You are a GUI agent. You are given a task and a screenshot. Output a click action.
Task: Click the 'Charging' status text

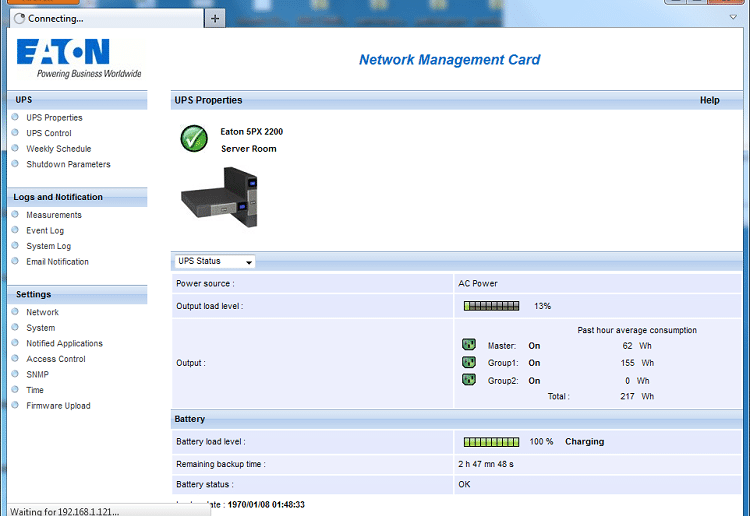[x=585, y=442]
